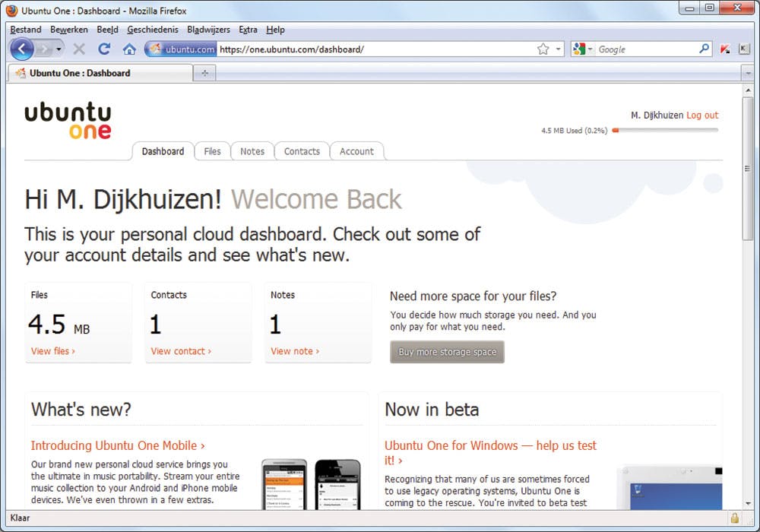Go back with the back arrow button
This screenshot has width=760, height=532.
(21, 49)
